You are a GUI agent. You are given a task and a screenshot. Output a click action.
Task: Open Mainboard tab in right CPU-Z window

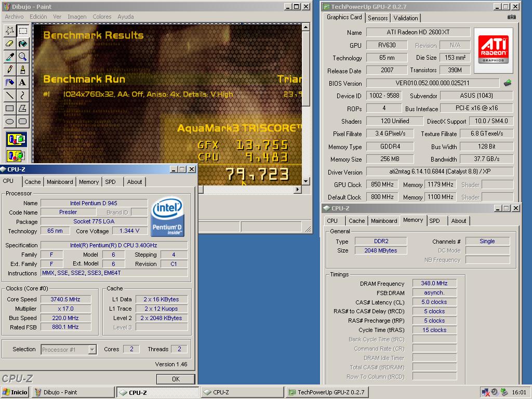click(384, 221)
